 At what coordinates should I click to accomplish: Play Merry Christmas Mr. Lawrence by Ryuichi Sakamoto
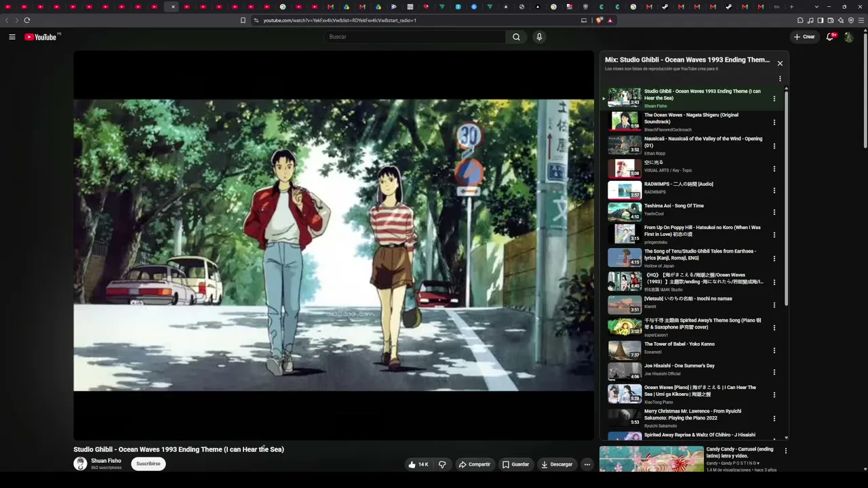pyautogui.click(x=625, y=417)
